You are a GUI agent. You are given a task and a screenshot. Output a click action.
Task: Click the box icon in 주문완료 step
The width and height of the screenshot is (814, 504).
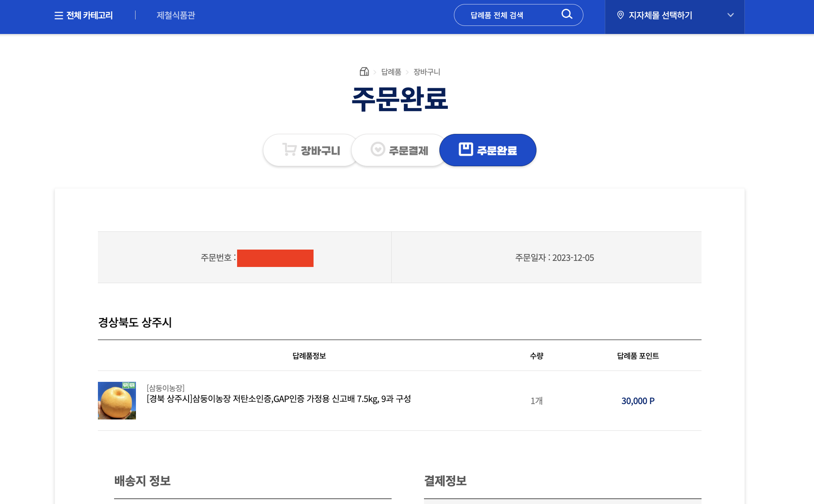pos(466,149)
